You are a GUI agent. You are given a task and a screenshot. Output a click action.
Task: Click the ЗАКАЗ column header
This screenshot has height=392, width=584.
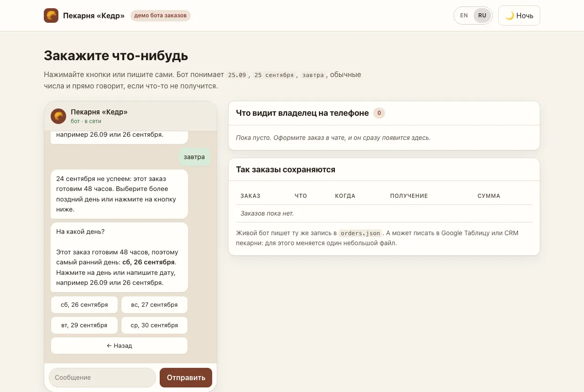(x=250, y=196)
